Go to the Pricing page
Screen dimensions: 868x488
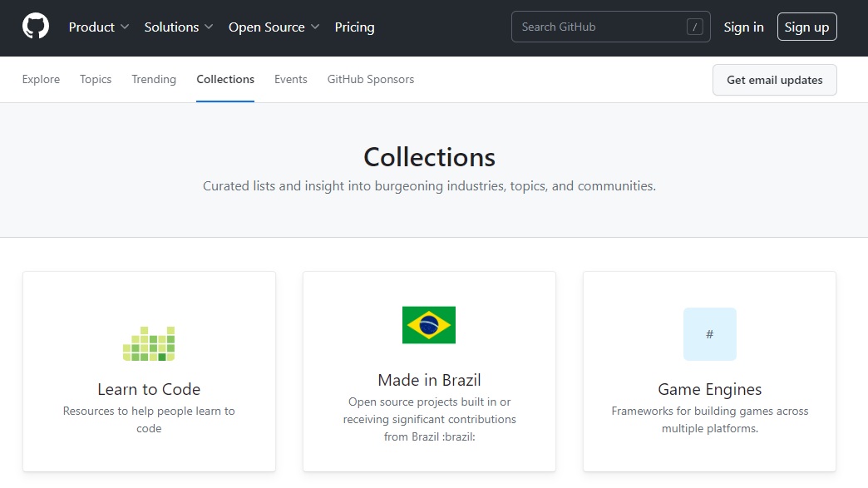tap(354, 27)
